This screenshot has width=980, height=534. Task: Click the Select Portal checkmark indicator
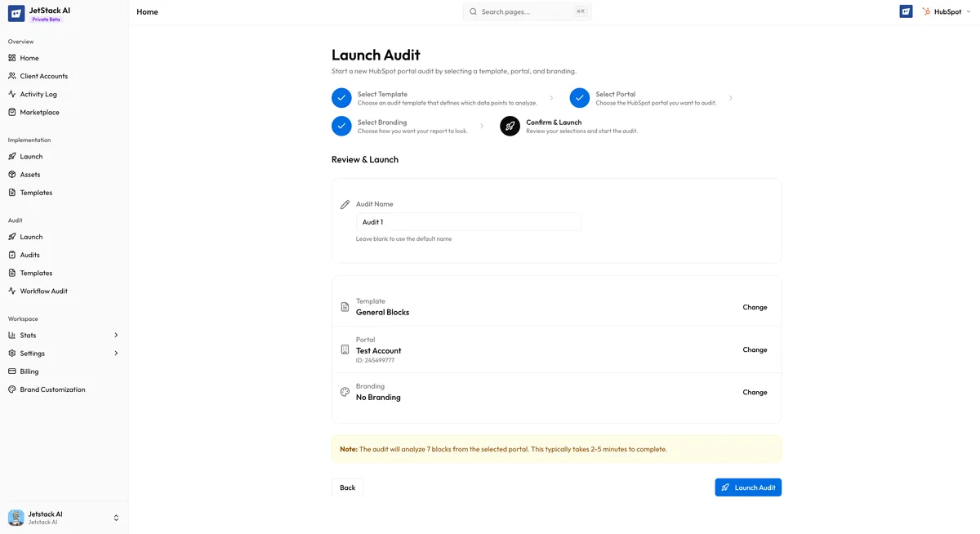pyautogui.click(x=580, y=97)
